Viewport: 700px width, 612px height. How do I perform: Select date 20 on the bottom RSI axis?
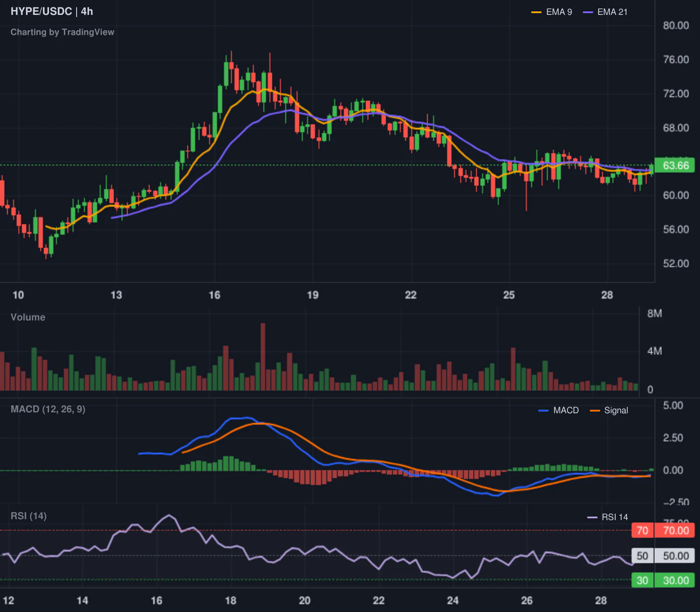(304, 601)
